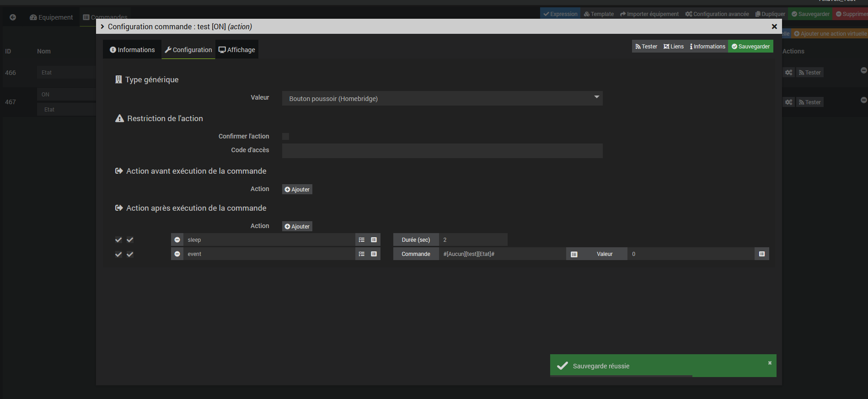Screen dimensions: 868x399
Task: Open selector icon next to Valeur field
Action: tap(762, 254)
